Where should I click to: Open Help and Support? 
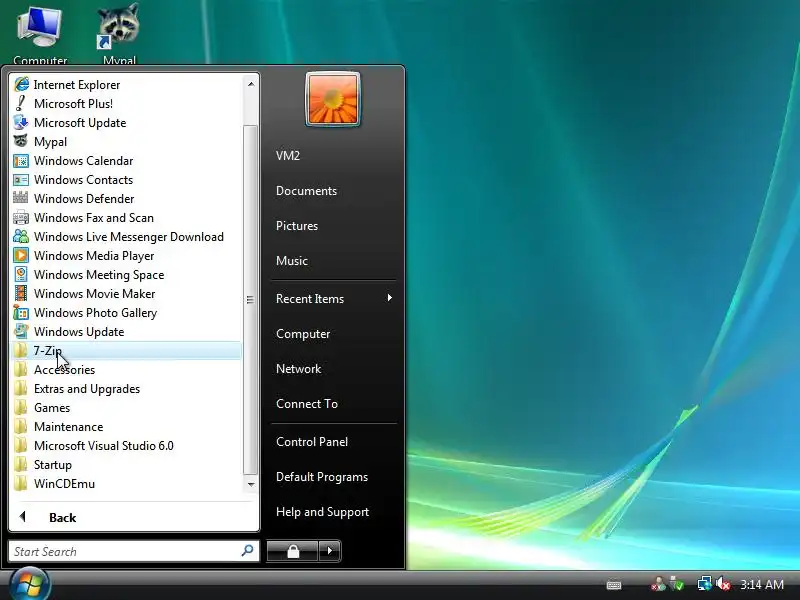pos(334,512)
